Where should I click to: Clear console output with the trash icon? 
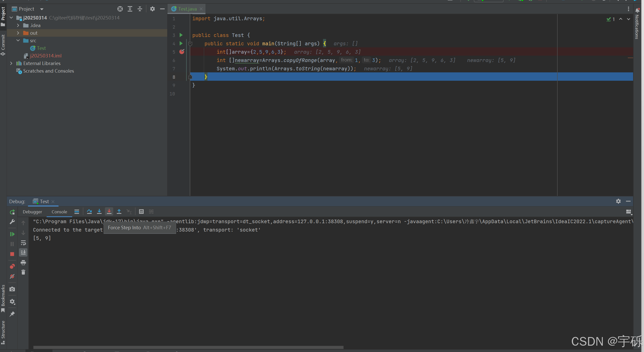[x=23, y=272]
